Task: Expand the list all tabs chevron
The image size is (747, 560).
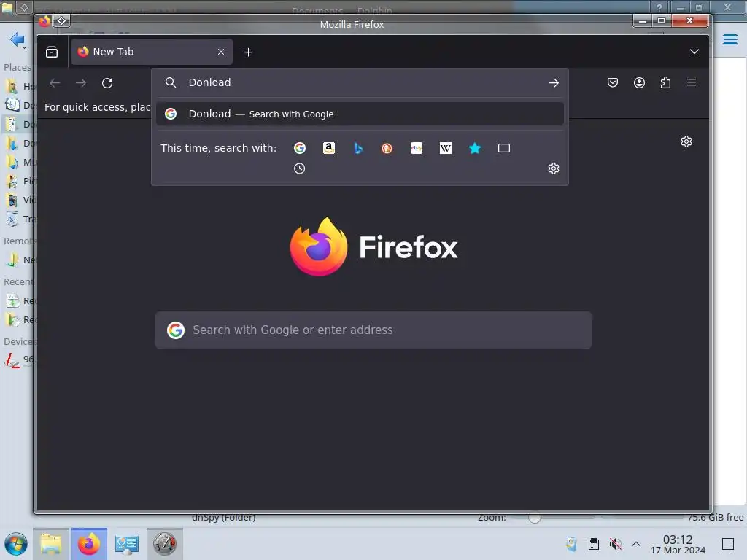Action: tap(694, 52)
